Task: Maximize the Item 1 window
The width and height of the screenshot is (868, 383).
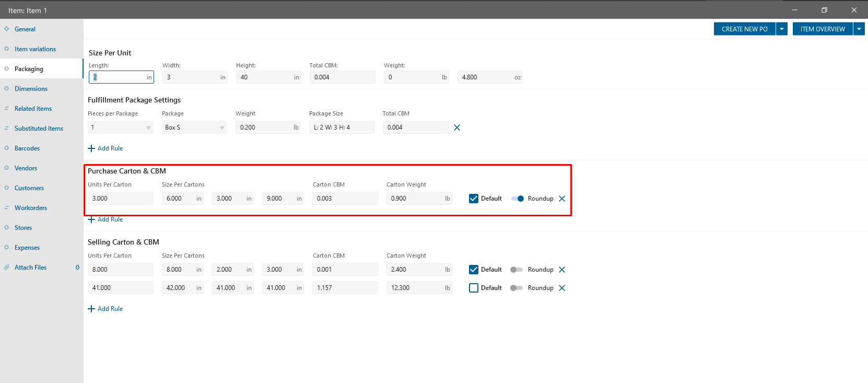Action: 824,10
